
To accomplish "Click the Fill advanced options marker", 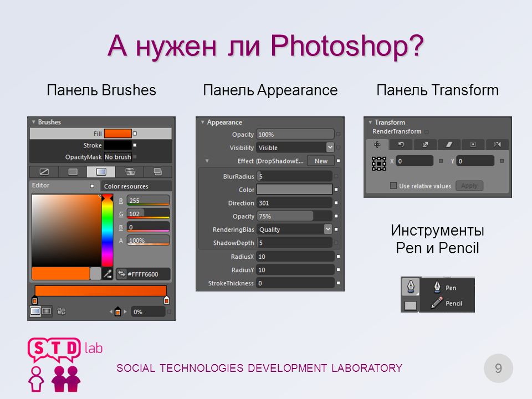I will [x=135, y=134].
